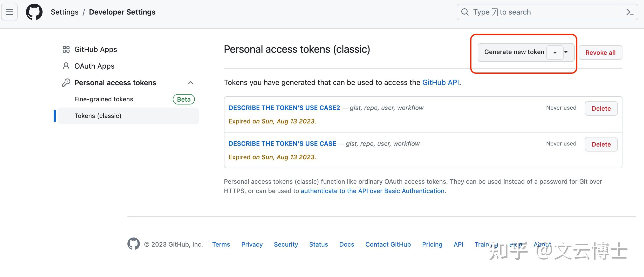The width and height of the screenshot is (644, 277).
Task: Focus the Type to search field
Action: (545, 12)
